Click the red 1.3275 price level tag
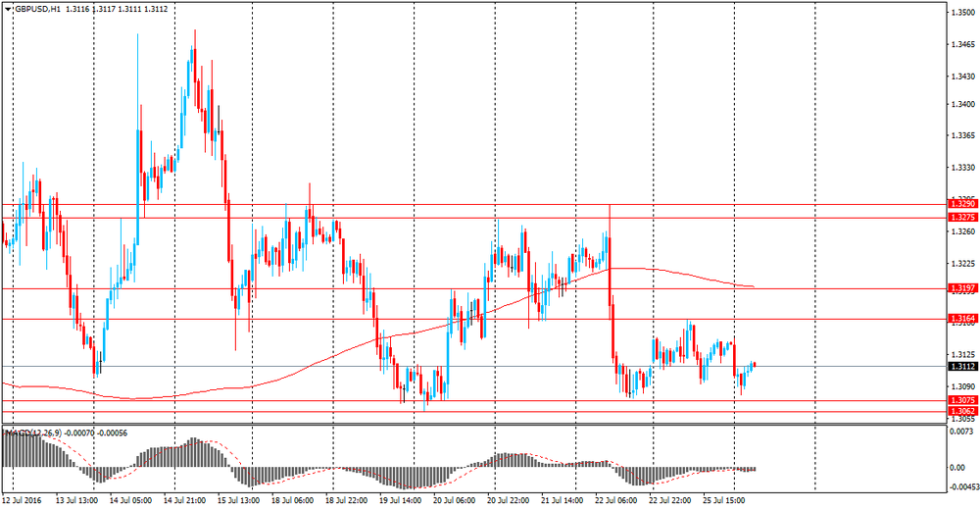980x510 pixels. [962, 217]
